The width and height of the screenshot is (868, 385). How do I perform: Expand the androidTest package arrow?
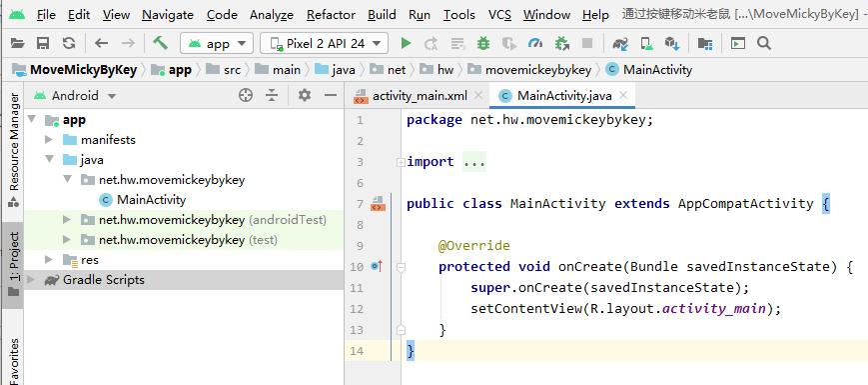coord(67,220)
